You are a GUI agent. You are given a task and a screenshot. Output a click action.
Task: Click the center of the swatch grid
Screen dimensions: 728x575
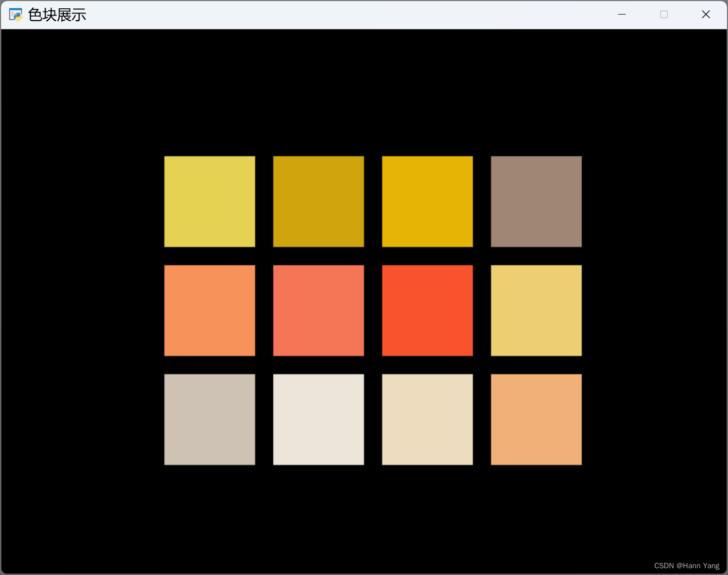(373, 310)
